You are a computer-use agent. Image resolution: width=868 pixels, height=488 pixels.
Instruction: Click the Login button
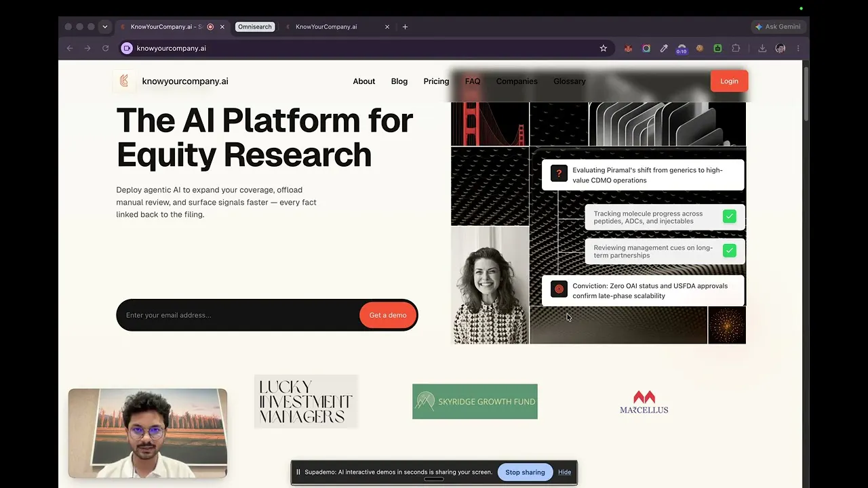tap(729, 81)
